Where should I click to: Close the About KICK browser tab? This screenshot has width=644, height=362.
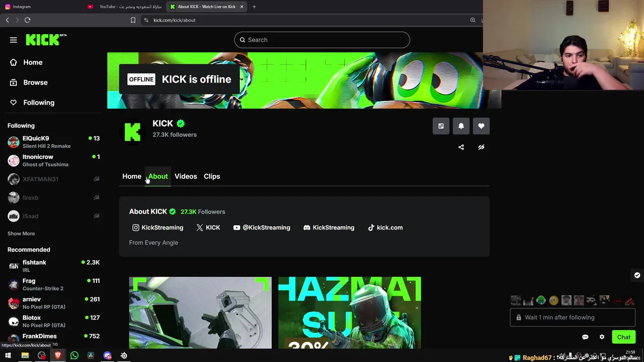coord(242,7)
